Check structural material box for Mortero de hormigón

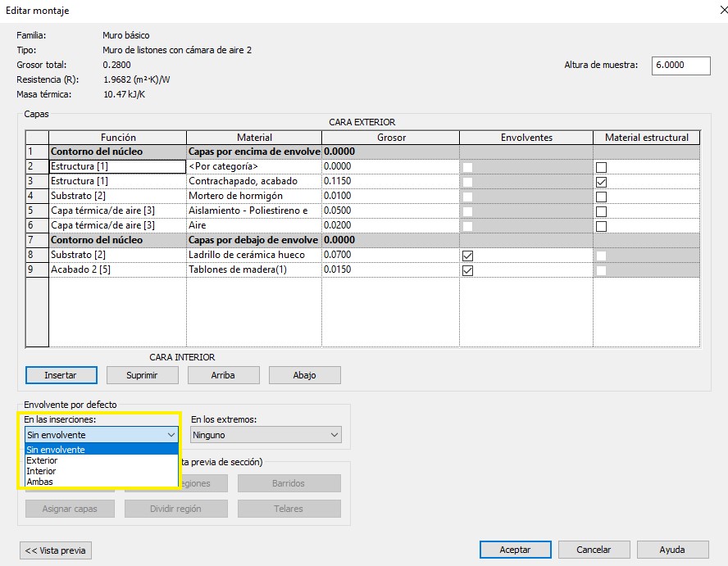[601, 197]
